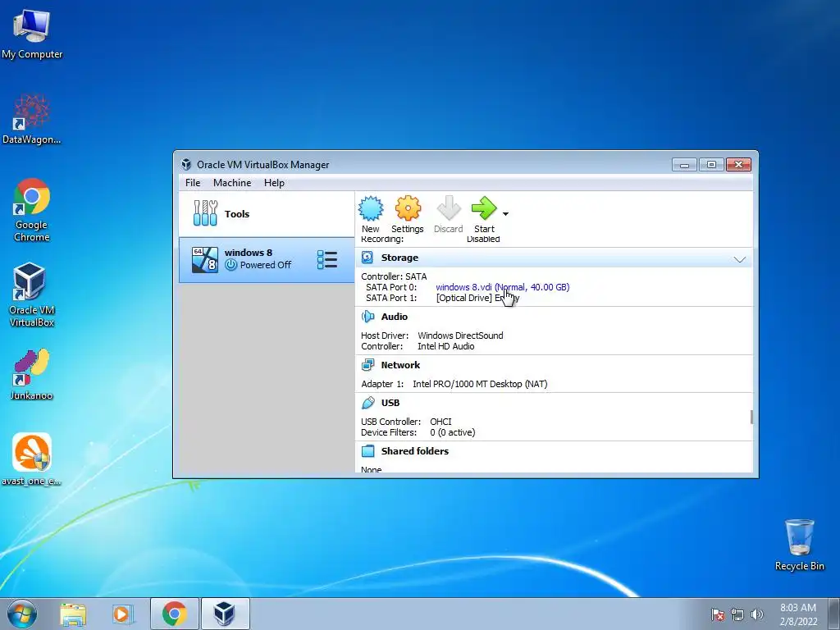This screenshot has width=840, height=630.
Task: Open the Help menu
Action: (274, 183)
